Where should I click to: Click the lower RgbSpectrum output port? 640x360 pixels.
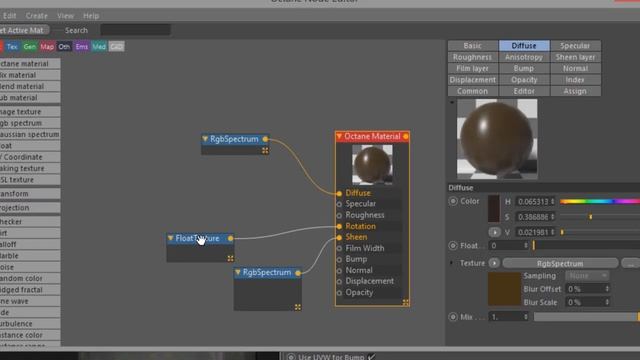(298, 273)
